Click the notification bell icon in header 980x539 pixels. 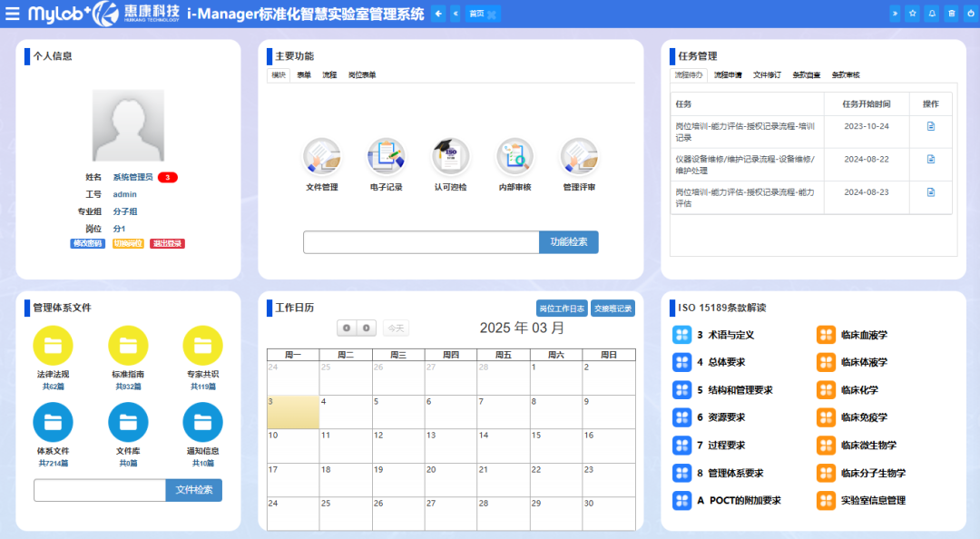tap(932, 14)
